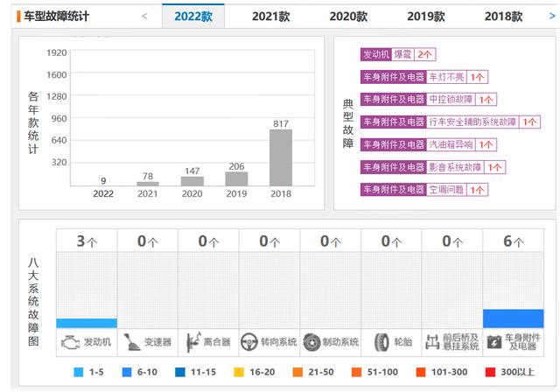Open the 影音系统故障 fault tag
The width and height of the screenshot is (560, 392).
point(433,167)
